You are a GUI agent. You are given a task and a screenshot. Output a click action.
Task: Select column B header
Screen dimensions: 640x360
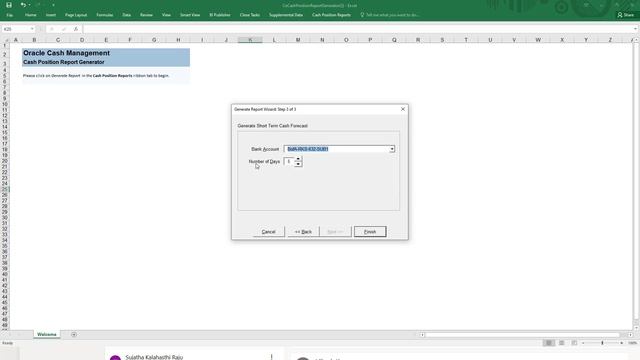(34, 40)
